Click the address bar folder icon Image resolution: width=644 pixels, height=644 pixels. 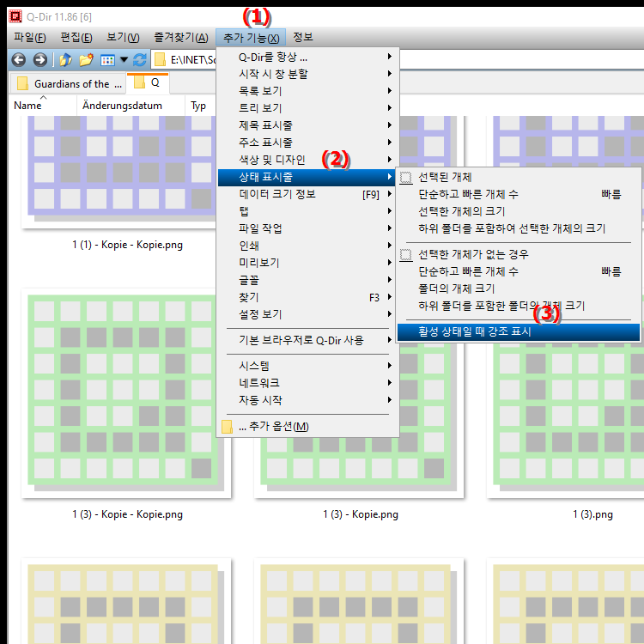[160, 60]
